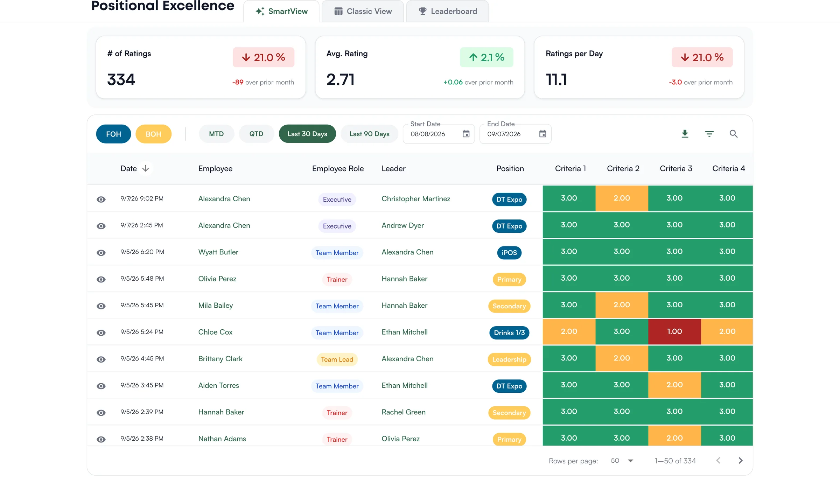The width and height of the screenshot is (840, 504).
Task: Click the download icon above the table
Action: [685, 134]
